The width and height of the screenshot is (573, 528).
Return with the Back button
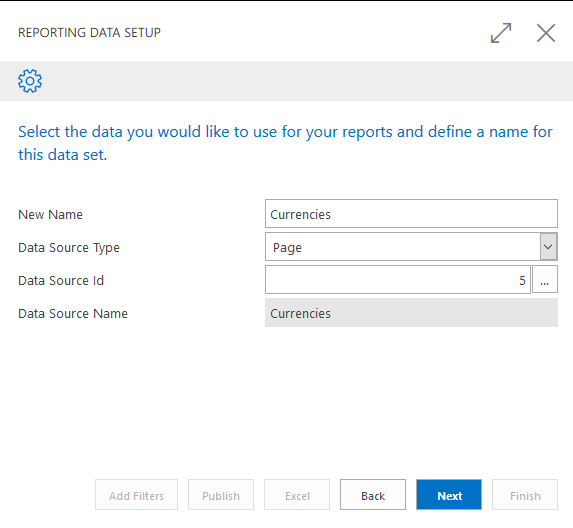pyautogui.click(x=373, y=495)
